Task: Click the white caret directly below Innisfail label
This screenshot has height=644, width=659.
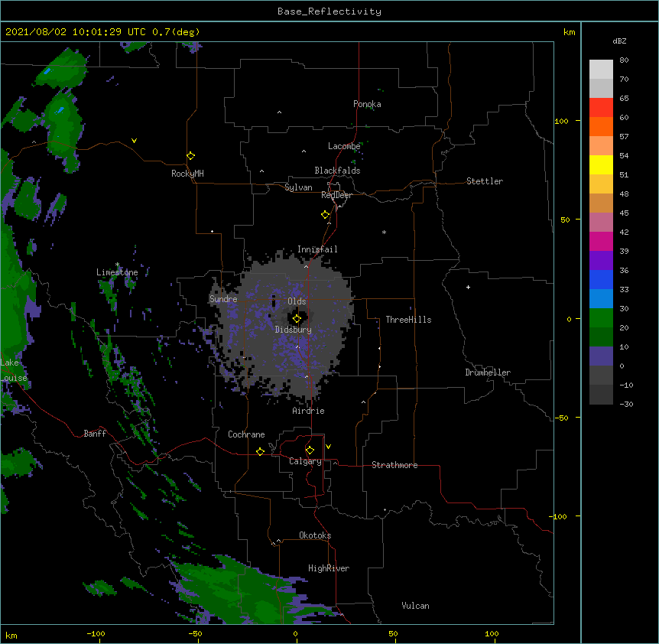Action: point(306,266)
